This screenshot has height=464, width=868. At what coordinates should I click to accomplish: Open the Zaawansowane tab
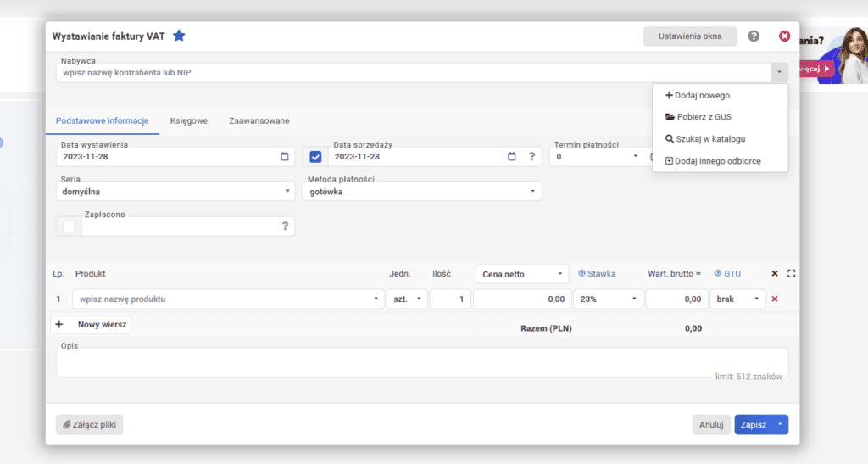(x=259, y=121)
